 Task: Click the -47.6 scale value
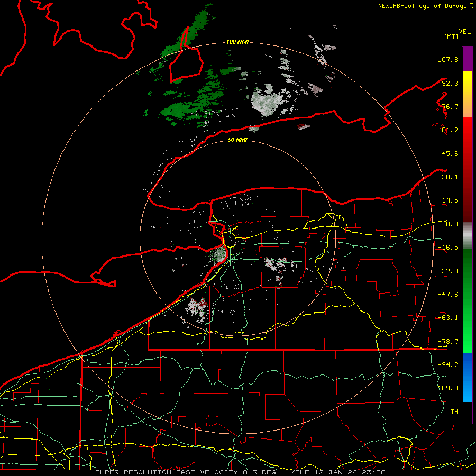(448, 295)
